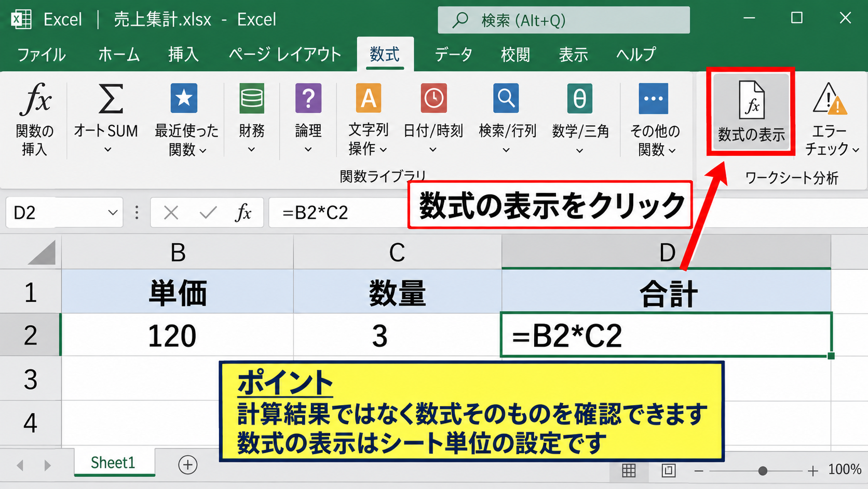Click the formula bar fx insert function icon

243,213
